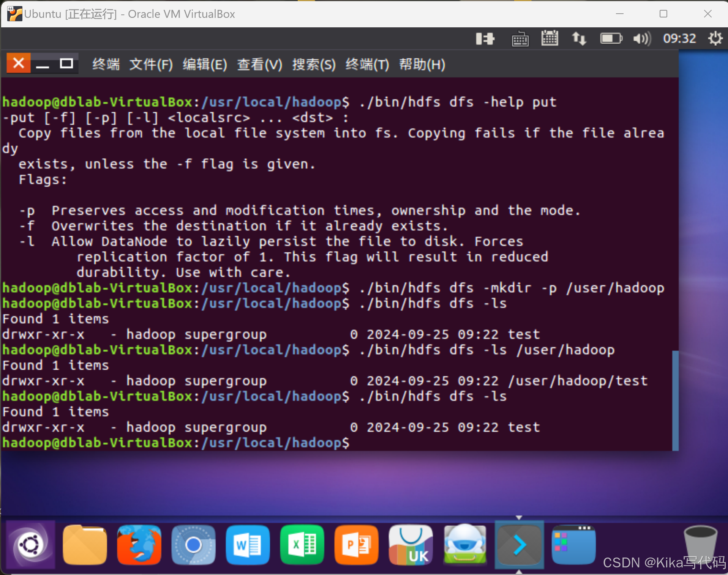Click the keyboard layout indicator in the top panel
728x575 pixels.
(x=520, y=38)
